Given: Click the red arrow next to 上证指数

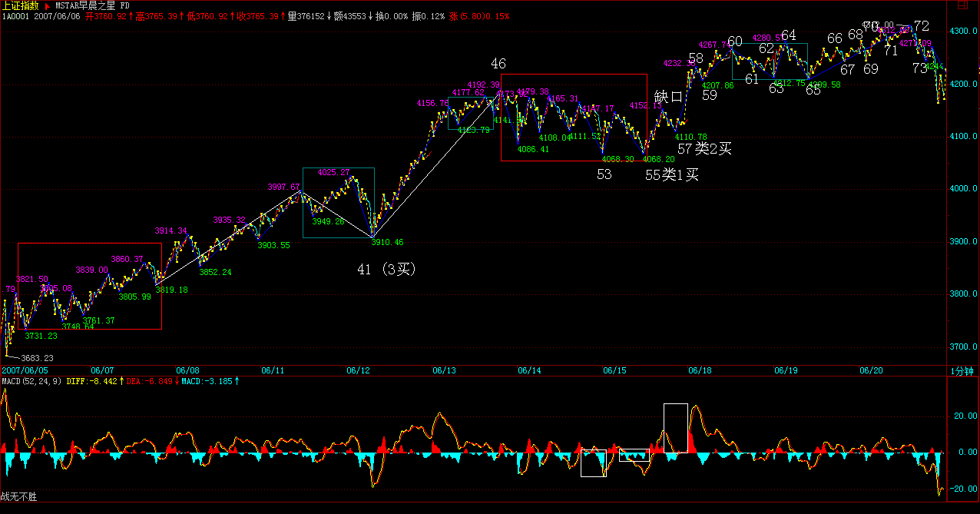Looking at the screenshot, I should 47,5.
